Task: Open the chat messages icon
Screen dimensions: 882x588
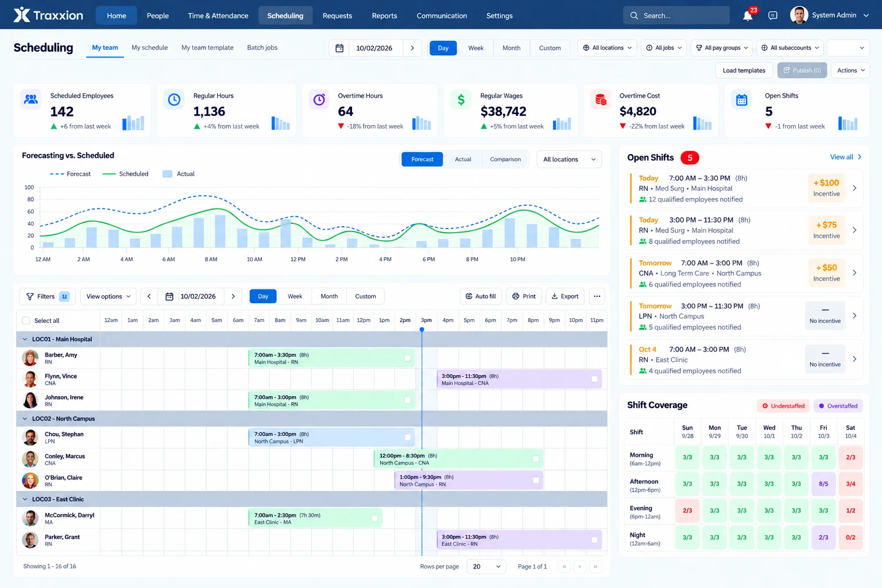Action: (x=773, y=16)
